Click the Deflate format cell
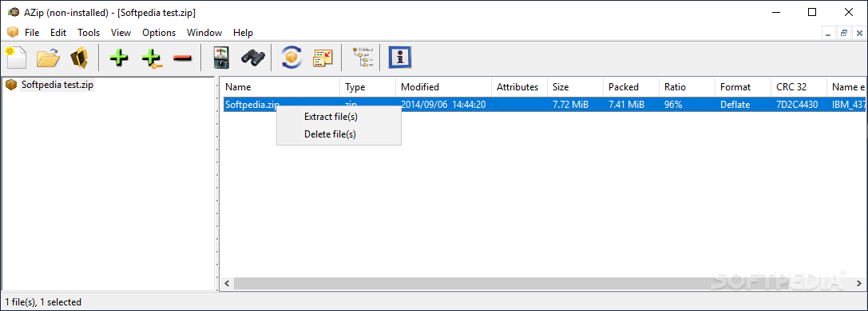The width and height of the screenshot is (868, 311). pos(735,104)
